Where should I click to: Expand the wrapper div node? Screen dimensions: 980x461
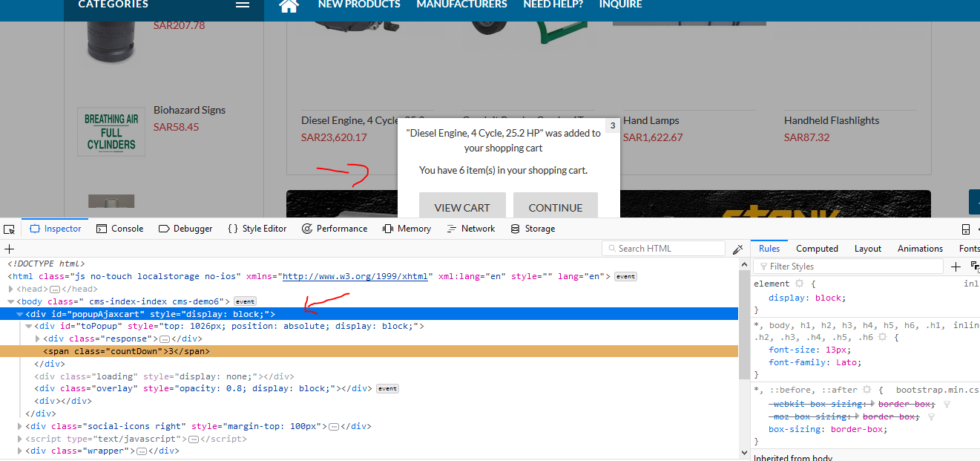click(x=20, y=451)
